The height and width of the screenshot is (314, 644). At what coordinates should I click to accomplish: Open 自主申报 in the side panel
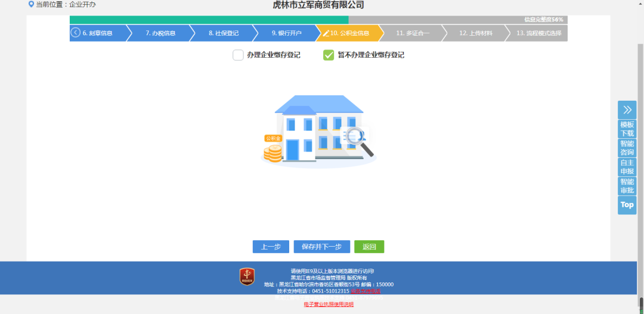pos(627,167)
